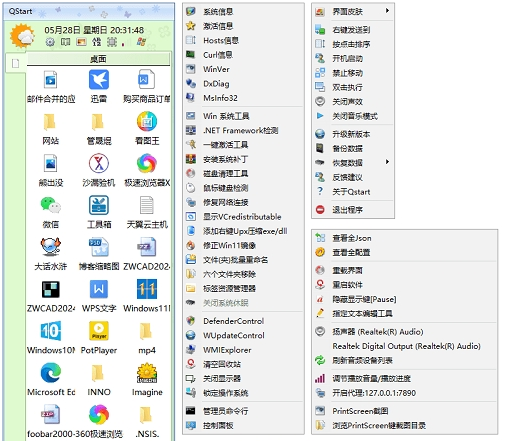Launch 微信 from the QStart grid
The width and height of the screenshot is (514, 441).
[51, 212]
